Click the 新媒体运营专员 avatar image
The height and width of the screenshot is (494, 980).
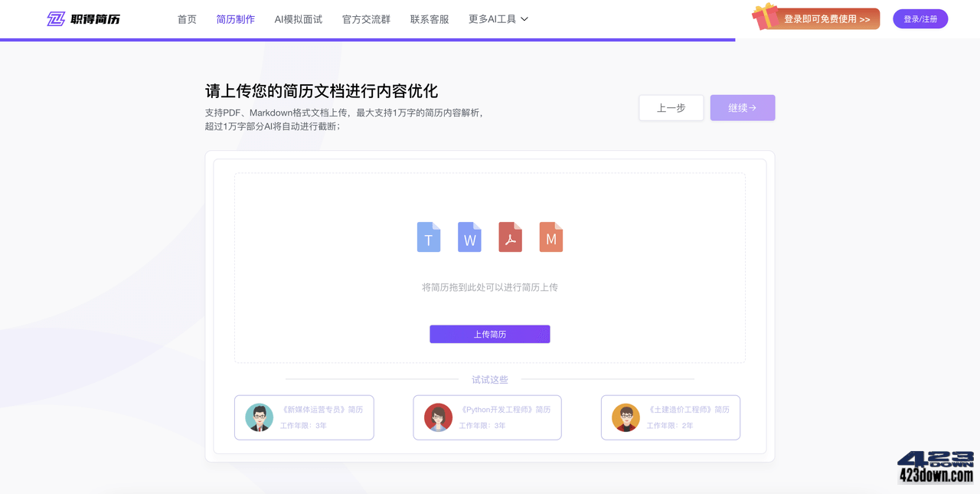pyautogui.click(x=260, y=417)
